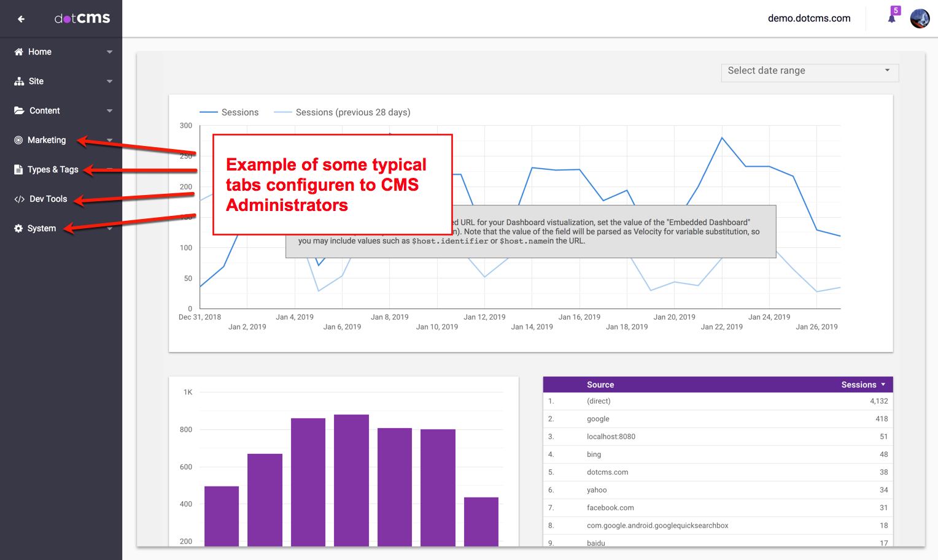Click the System gear icon
This screenshot has width=938, height=560.
(x=18, y=229)
